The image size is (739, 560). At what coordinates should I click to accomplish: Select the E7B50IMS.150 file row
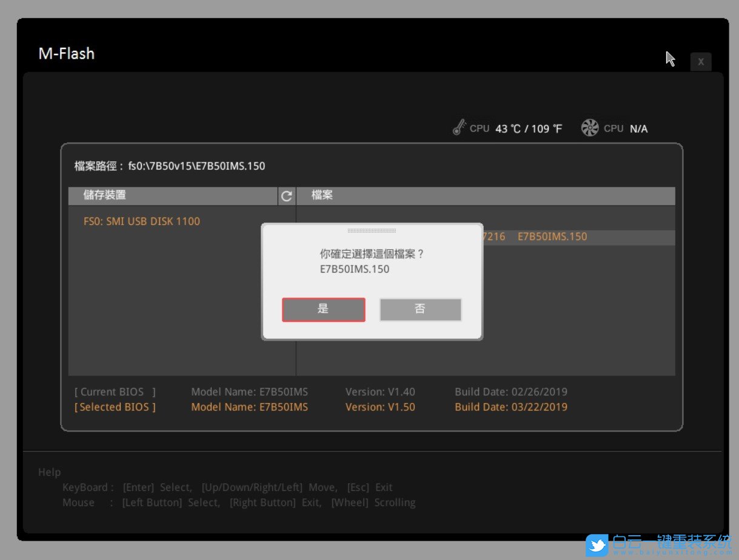coord(552,237)
